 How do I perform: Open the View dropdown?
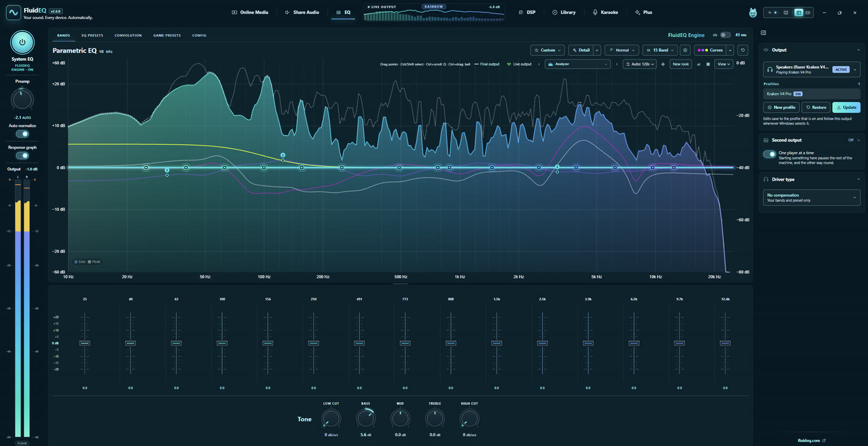click(x=724, y=64)
